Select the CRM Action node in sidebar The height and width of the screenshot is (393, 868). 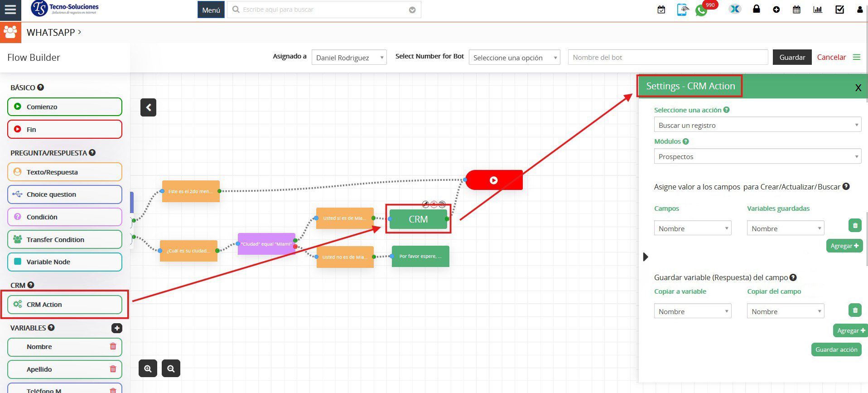(x=65, y=305)
